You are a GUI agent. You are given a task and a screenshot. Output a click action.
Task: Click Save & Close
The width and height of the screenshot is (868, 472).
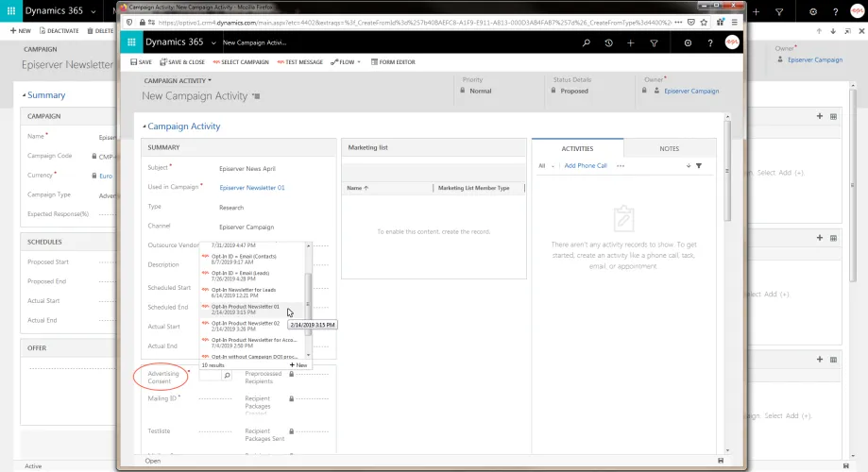pos(182,62)
